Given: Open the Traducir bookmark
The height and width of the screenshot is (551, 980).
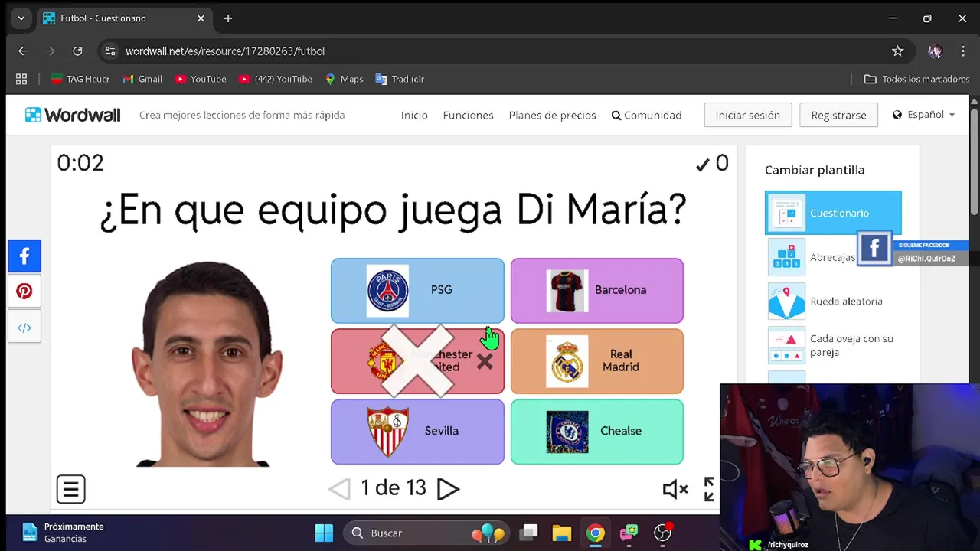Looking at the screenshot, I should (x=400, y=79).
